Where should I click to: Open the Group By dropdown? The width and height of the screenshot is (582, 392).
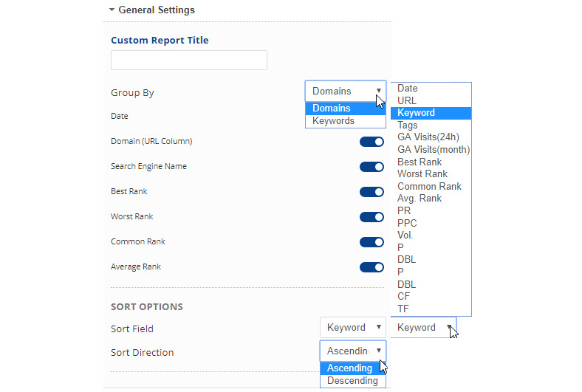345,91
